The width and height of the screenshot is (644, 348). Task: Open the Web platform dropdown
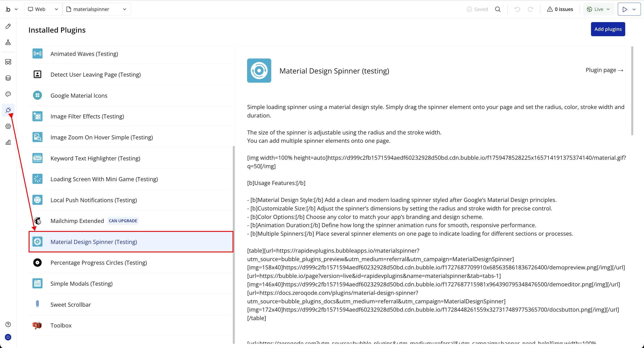click(43, 9)
